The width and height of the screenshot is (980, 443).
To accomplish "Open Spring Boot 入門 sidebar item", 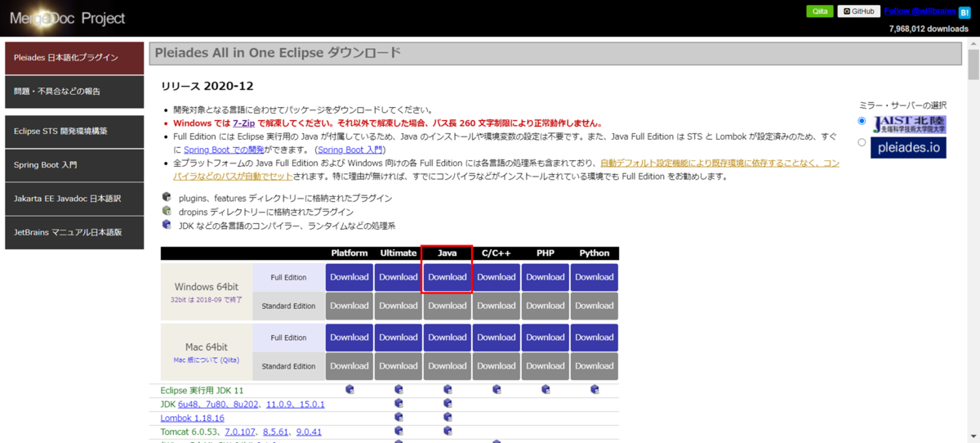I will 74,164.
